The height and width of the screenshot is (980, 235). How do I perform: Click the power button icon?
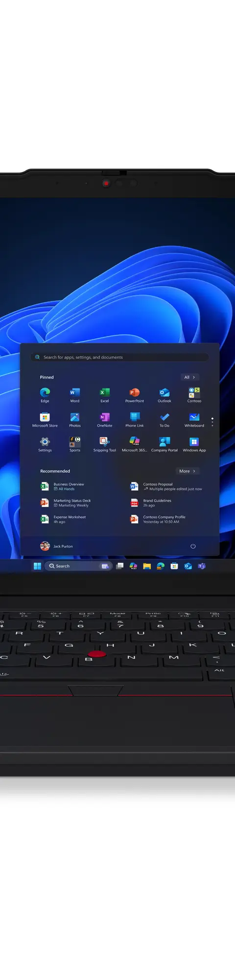193,546
